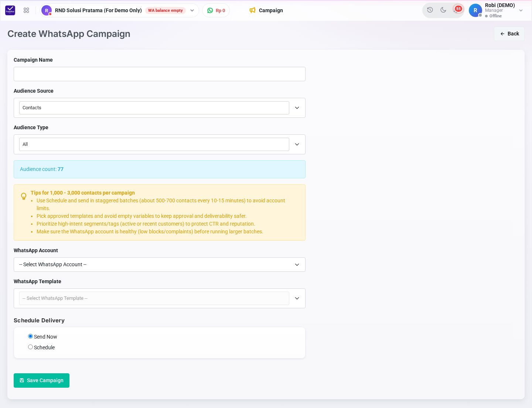This screenshot has width=532, height=408.
Task: Click the RND Solusi Pratama workspace name
Action: pos(98,10)
